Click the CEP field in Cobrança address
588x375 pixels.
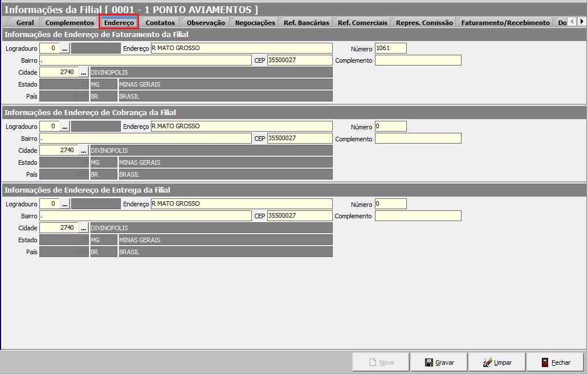pos(299,138)
